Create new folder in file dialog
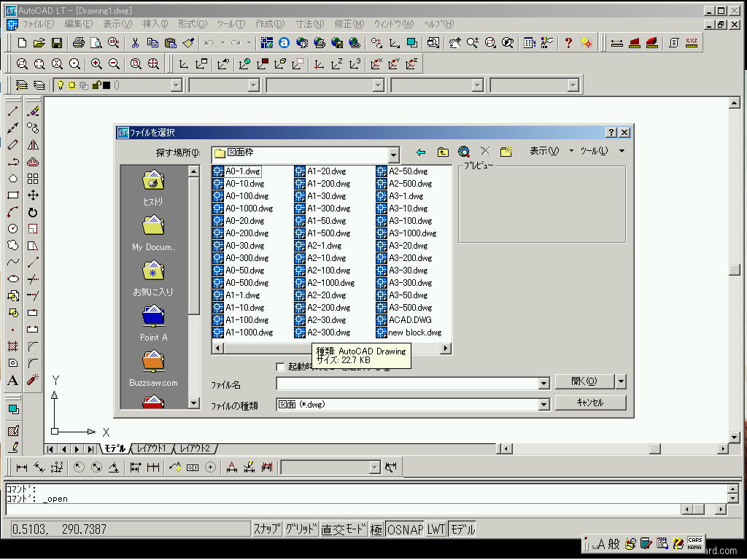747x560 pixels. pos(506,152)
